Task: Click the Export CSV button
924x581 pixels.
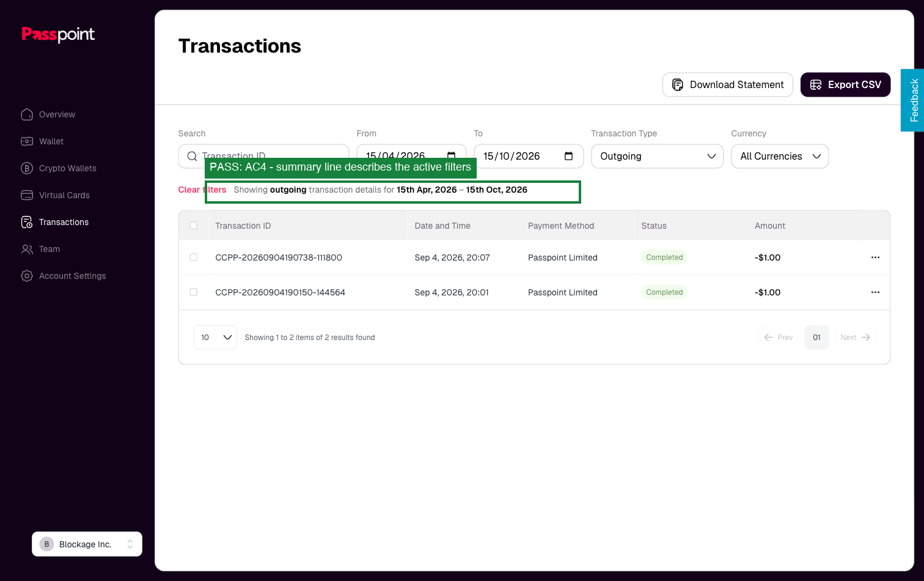Action: [x=845, y=84]
